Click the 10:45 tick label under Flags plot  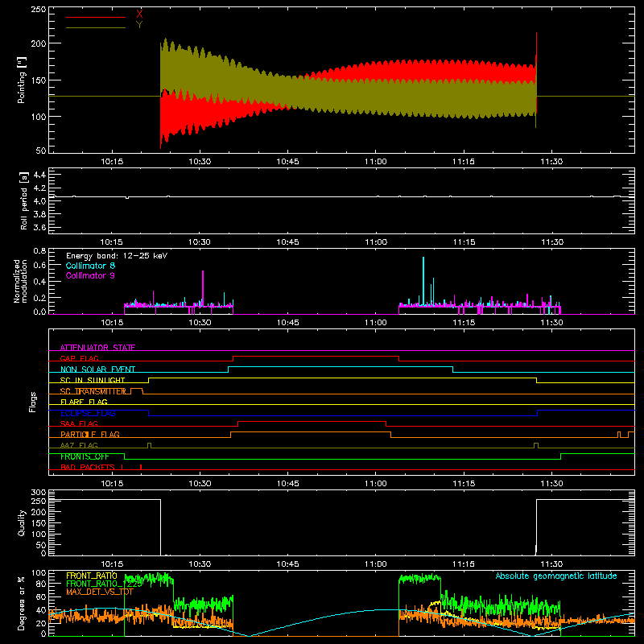(287, 484)
